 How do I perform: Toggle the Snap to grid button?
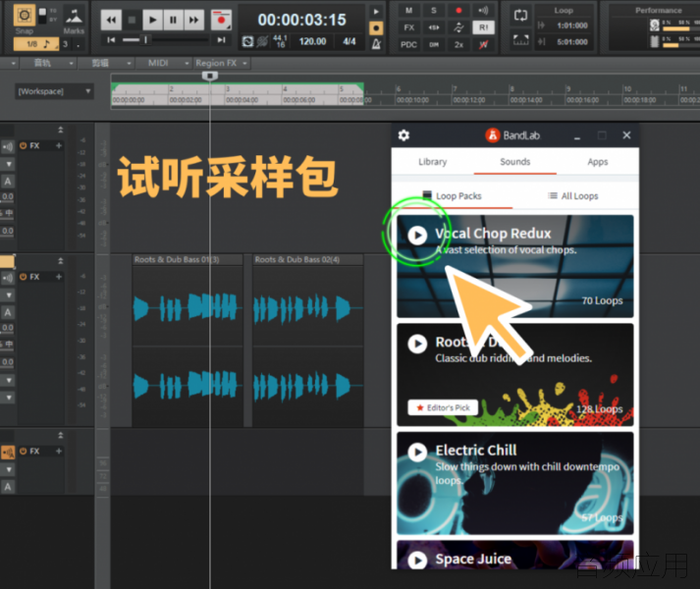25,16
